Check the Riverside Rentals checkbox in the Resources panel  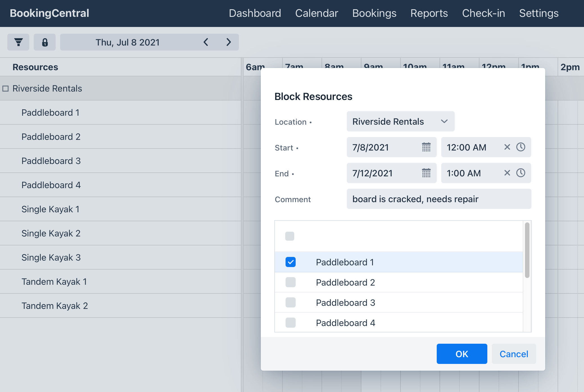[5, 88]
